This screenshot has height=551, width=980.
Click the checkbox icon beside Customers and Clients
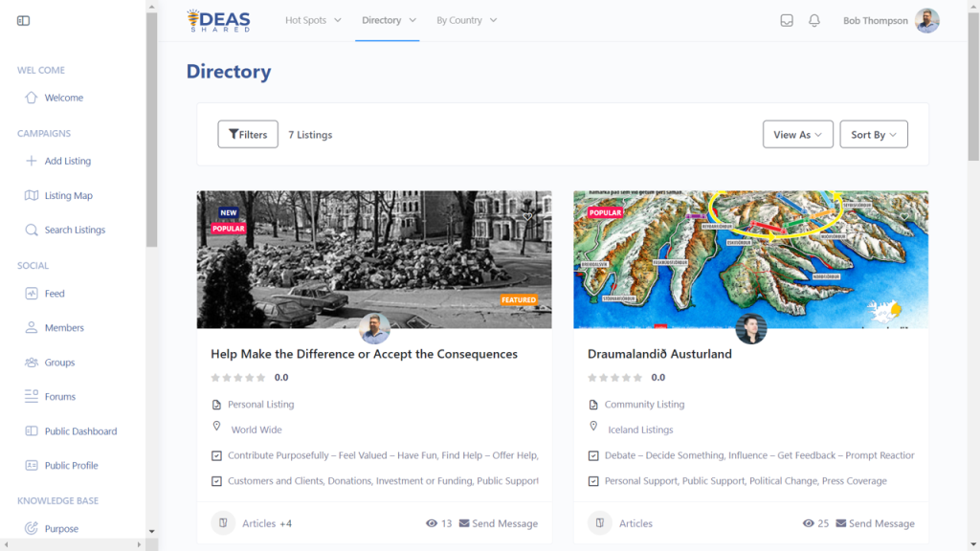point(217,482)
